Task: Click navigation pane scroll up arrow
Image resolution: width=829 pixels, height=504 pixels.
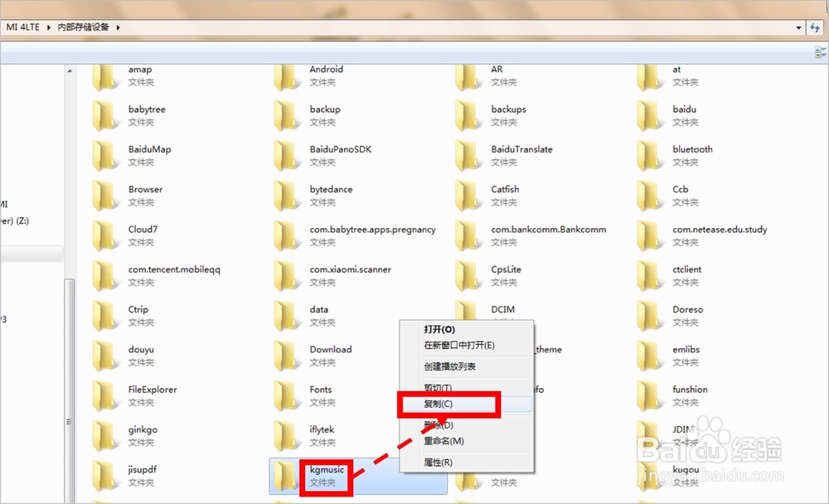Action: coord(70,70)
